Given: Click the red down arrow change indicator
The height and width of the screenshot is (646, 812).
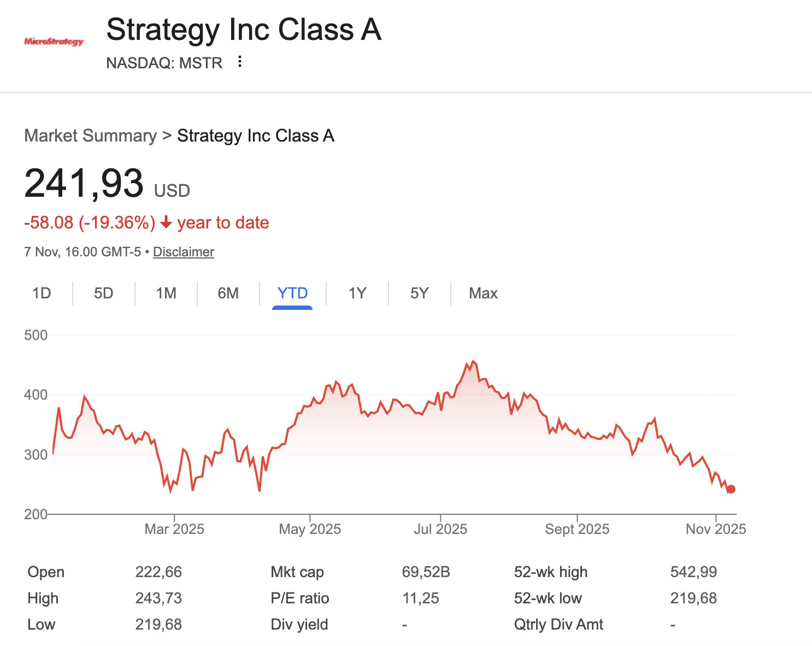Looking at the screenshot, I should coord(166,223).
